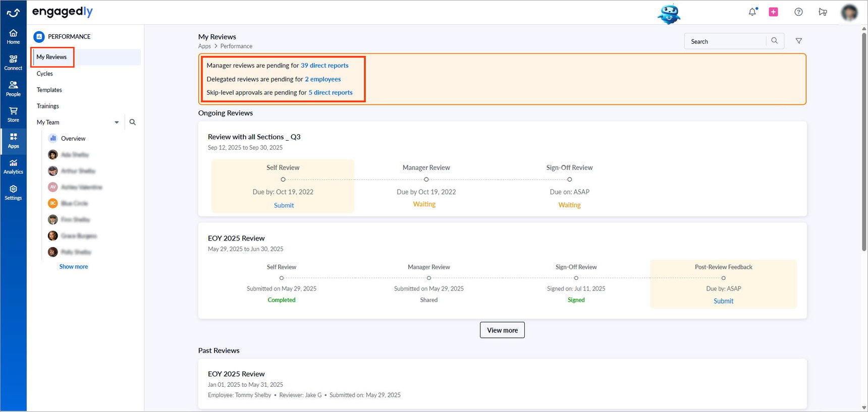The height and width of the screenshot is (412, 868).
Task: Click the Apps breadcrumb link
Action: click(x=204, y=46)
